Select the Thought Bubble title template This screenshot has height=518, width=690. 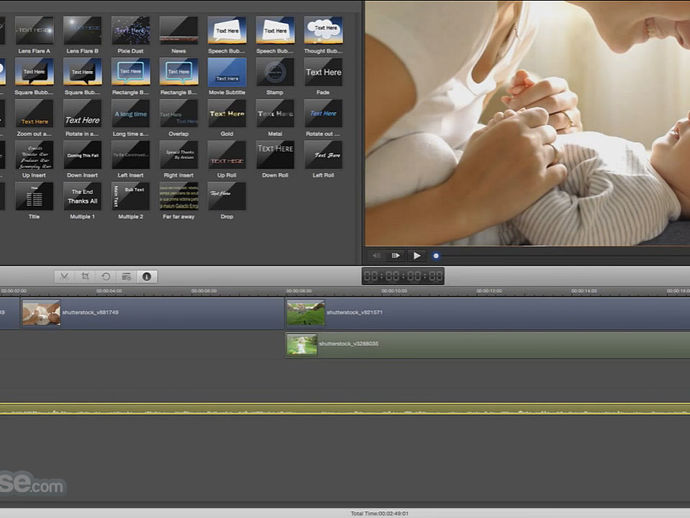tap(323, 35)
